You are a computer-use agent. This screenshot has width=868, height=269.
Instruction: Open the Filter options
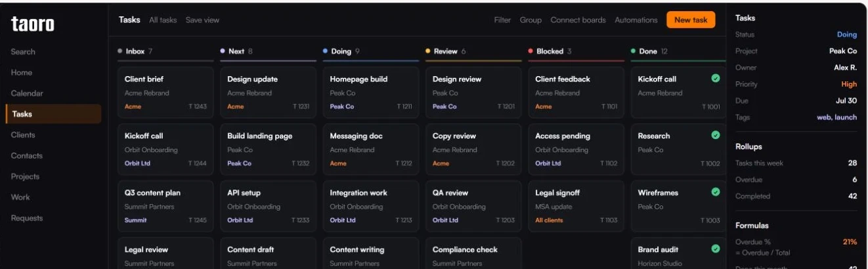[x=502, y=20]
